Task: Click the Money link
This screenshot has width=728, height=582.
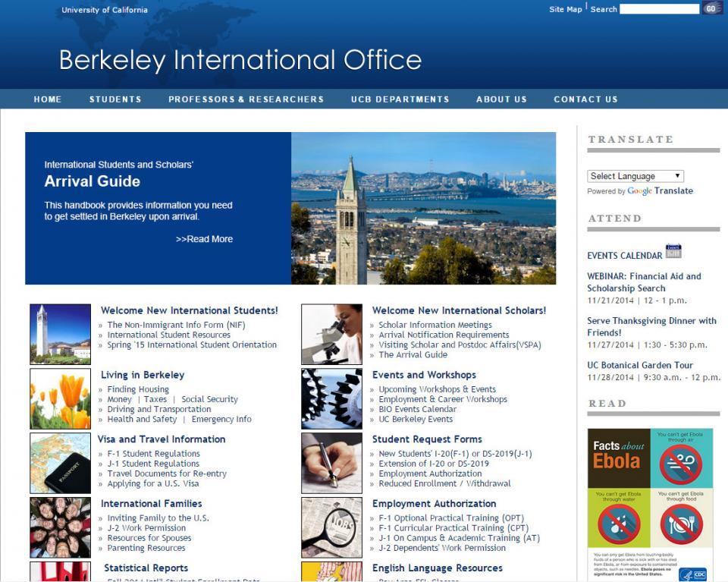Action: click(120, 399)
